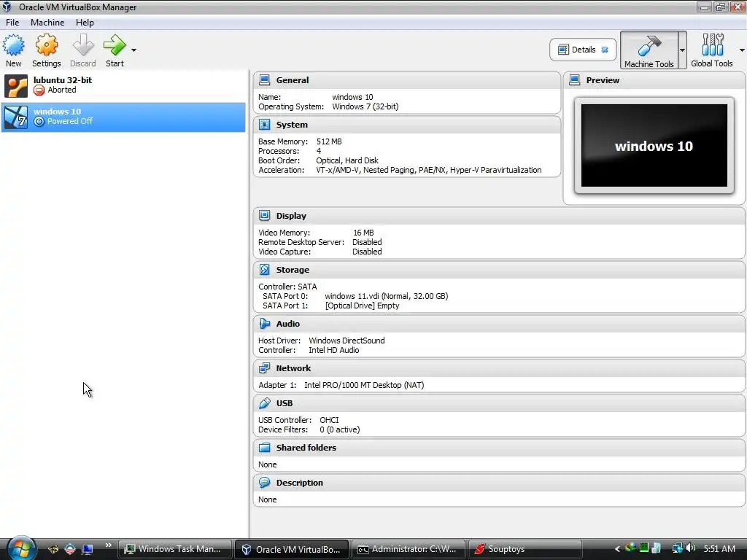Open the Machine menu
747x560 pixels.
(47, 23)
